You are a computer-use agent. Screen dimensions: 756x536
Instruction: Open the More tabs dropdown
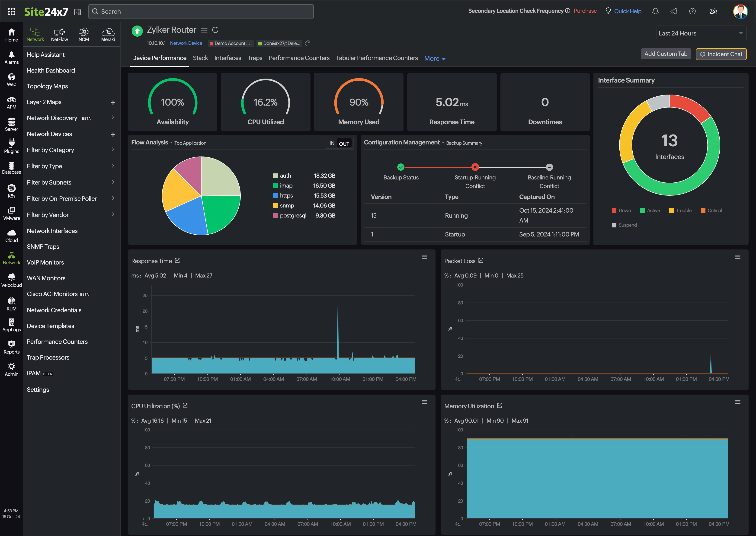434,58
